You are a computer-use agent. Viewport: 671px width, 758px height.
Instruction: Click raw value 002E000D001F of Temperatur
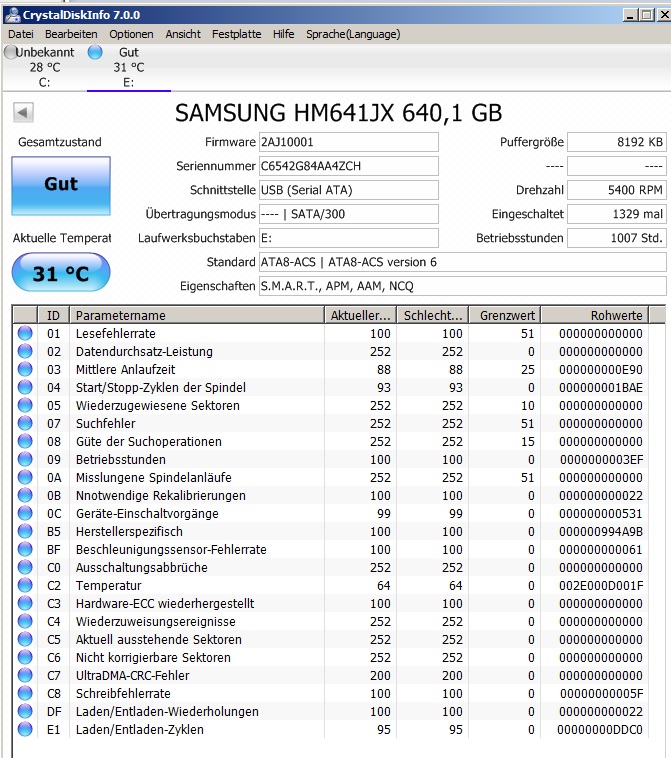[x=601, y=585]
